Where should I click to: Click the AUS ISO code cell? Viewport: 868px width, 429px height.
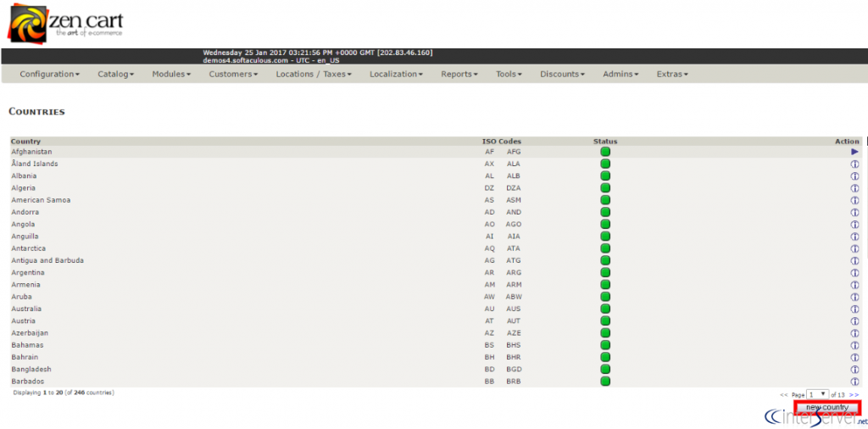pos(514,309)
